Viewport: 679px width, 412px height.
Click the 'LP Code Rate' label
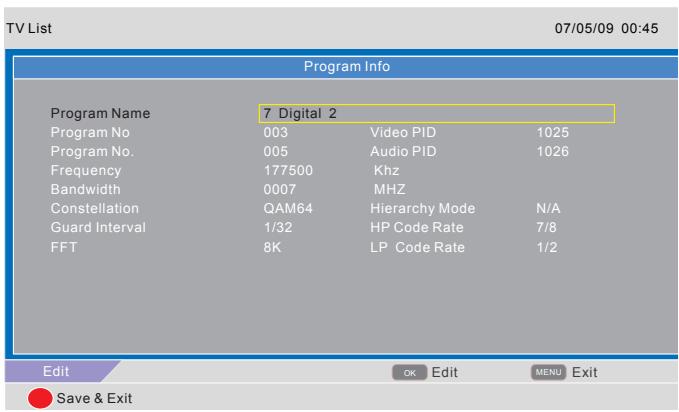417,248
